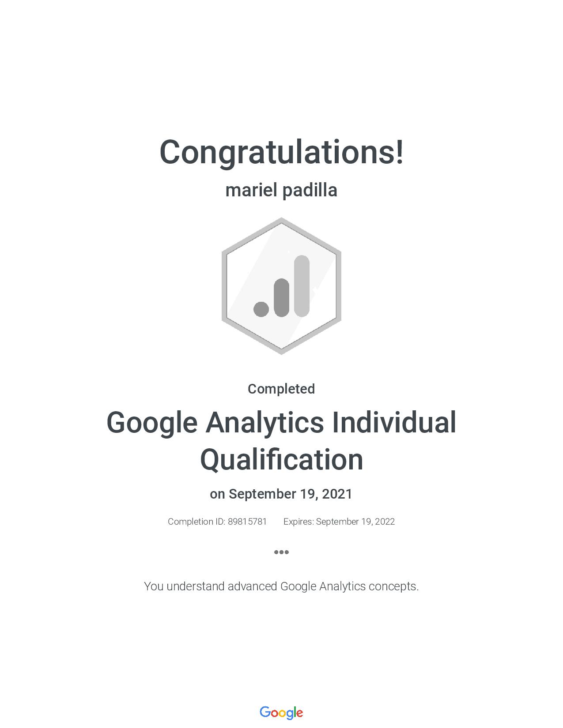The width and height of the screenshot is (563, 728).
Task: Click the 'on September 19, 2021' date
Action: pos(281,494)
